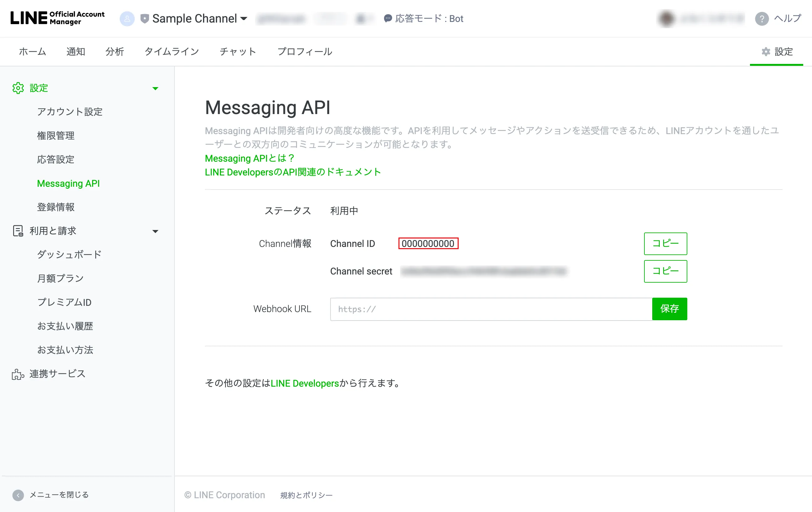This screenshot has height=512, width=812.
Task: Open the タイムライン tab
Action: click(x=172, y=52)
